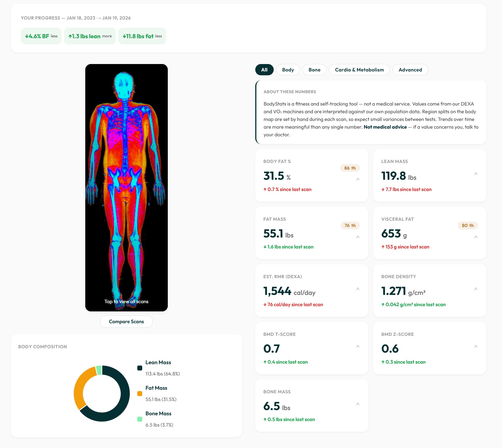Click '7.7 lbs since last scan' text
The image size is (502, 448).
406,189
